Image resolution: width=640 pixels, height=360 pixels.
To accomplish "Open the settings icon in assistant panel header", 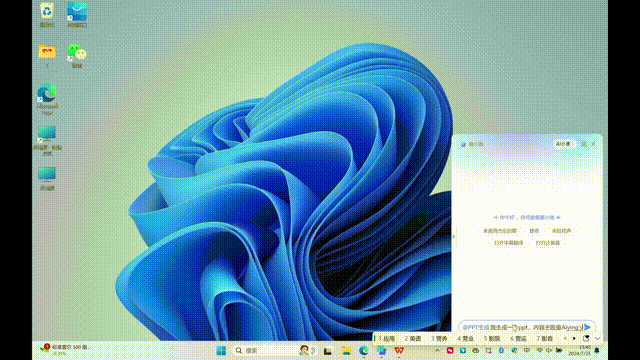I will [584, 144].
